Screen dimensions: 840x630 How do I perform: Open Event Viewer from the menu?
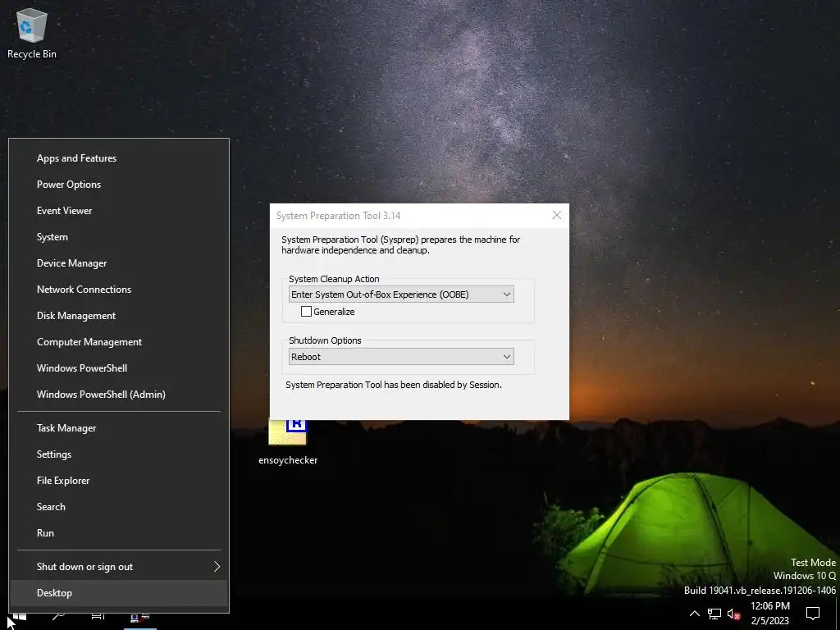click(119, 211)
